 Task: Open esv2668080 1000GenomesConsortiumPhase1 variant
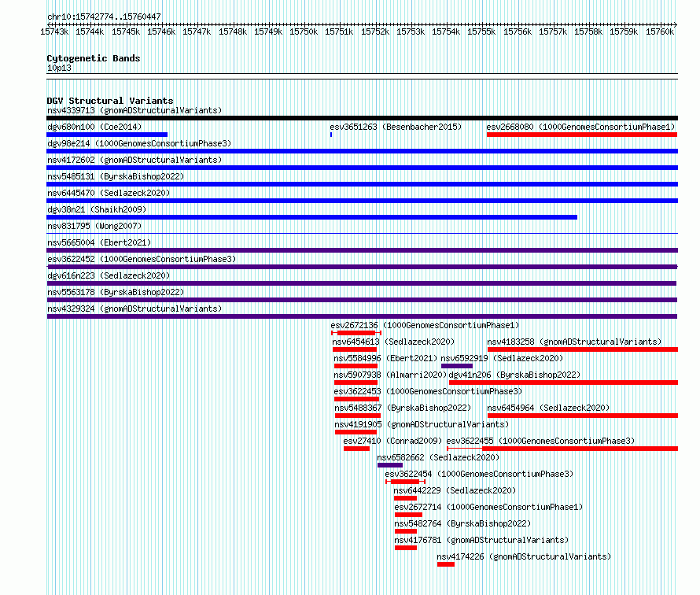(x=580, y=127)
